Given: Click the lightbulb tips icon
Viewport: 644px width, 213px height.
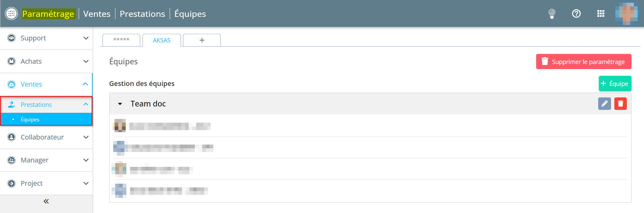Looking at the screenshot, I should coord(552,14).
